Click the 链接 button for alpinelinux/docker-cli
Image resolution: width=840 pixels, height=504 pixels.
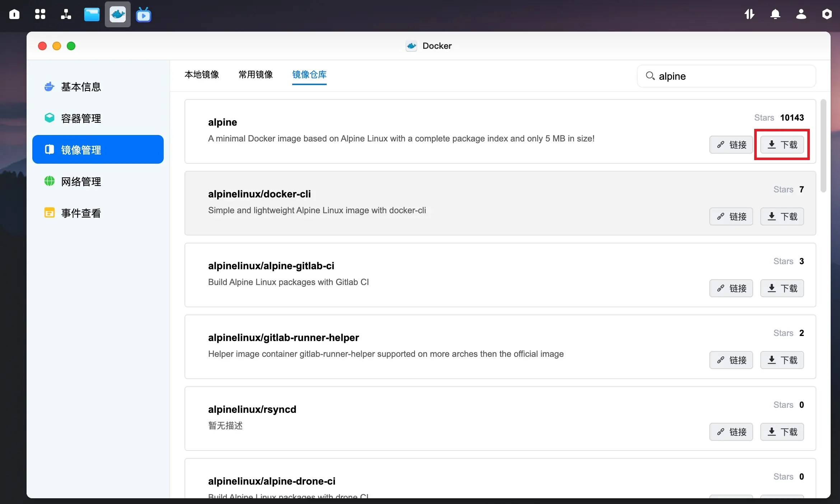pos(731,216)
